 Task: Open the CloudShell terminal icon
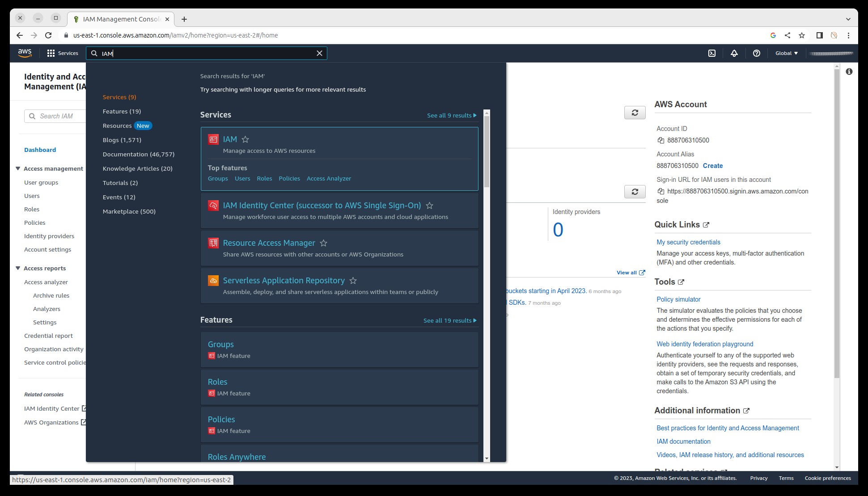click(x=712, y=53)
